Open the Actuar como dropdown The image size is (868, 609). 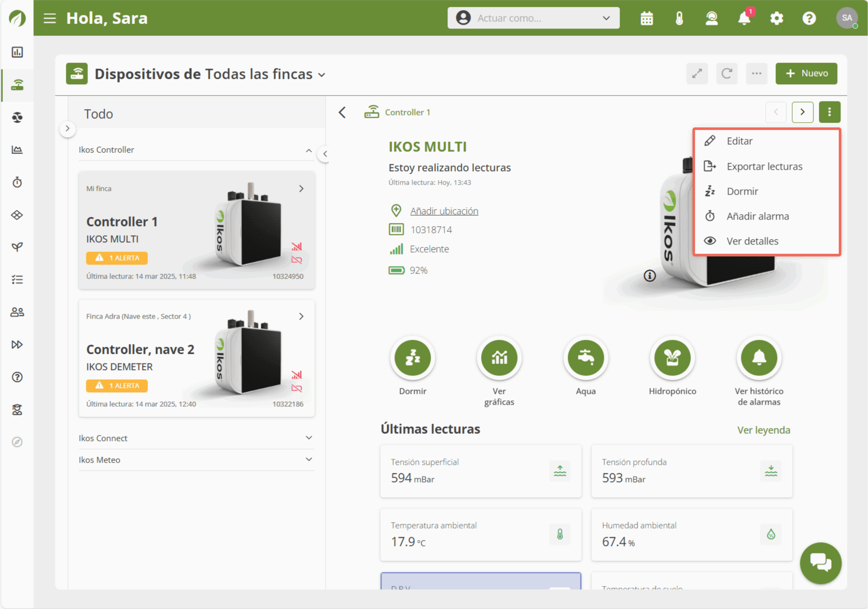533,18
